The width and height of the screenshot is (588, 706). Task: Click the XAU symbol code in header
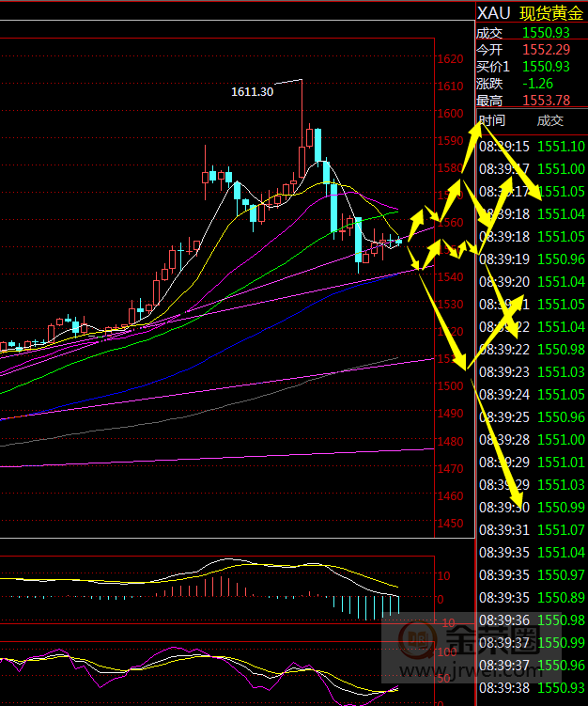click(x=493, y=13)
